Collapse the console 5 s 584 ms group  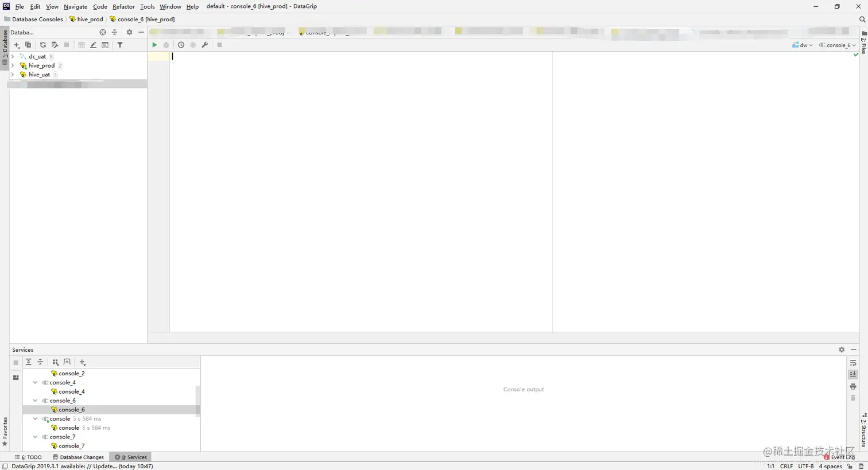(35, 419)
